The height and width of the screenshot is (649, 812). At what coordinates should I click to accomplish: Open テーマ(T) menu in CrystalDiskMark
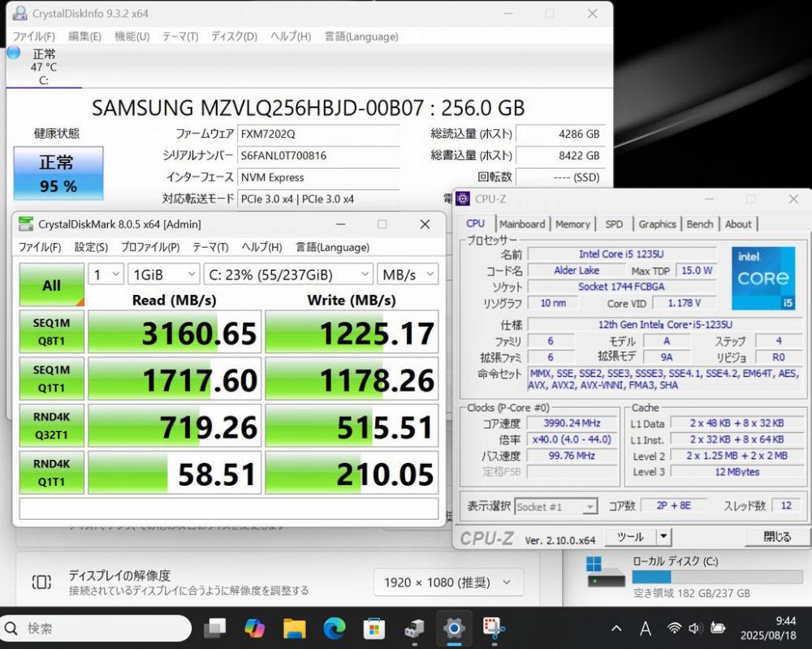click(210, 247)
